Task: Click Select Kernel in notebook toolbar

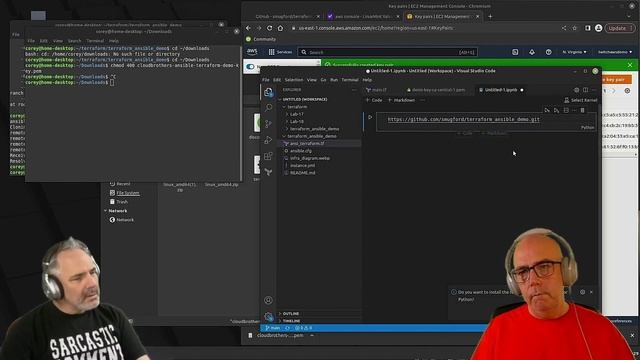Action: 580,100
